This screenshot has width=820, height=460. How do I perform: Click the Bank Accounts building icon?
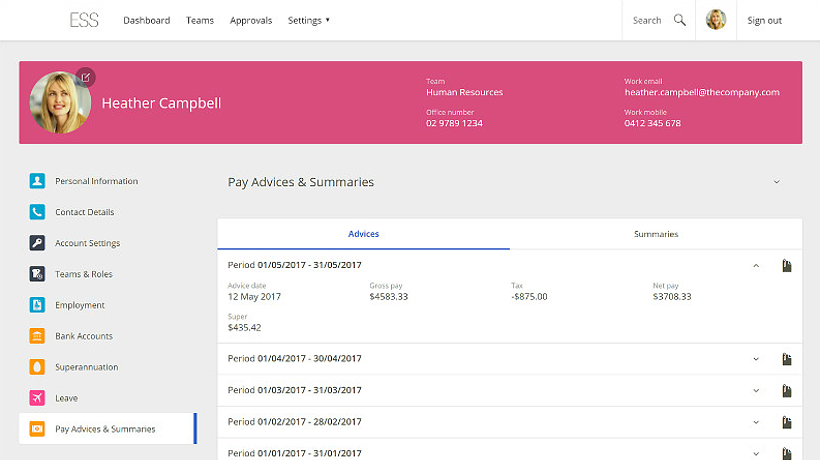pos(37,336)
